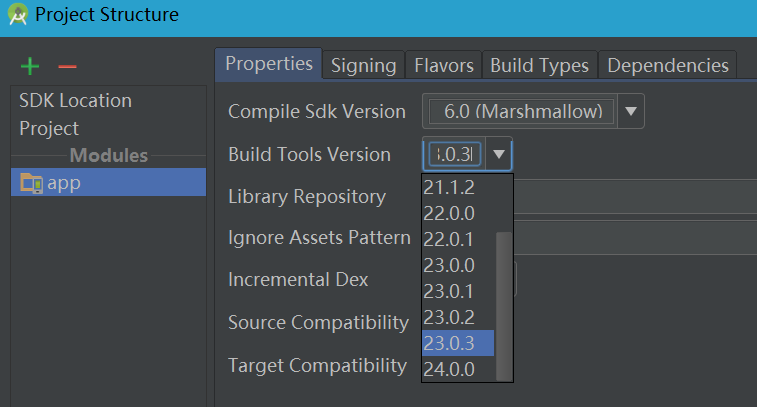The width and height of the screenshot is (757, 407).
Task: Click the 6.0 (Marshmallow) combo box
Action: 519,112
